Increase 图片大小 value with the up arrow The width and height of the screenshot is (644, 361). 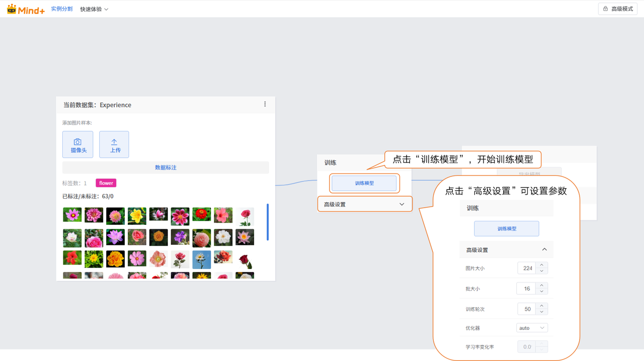pos(542,265)
